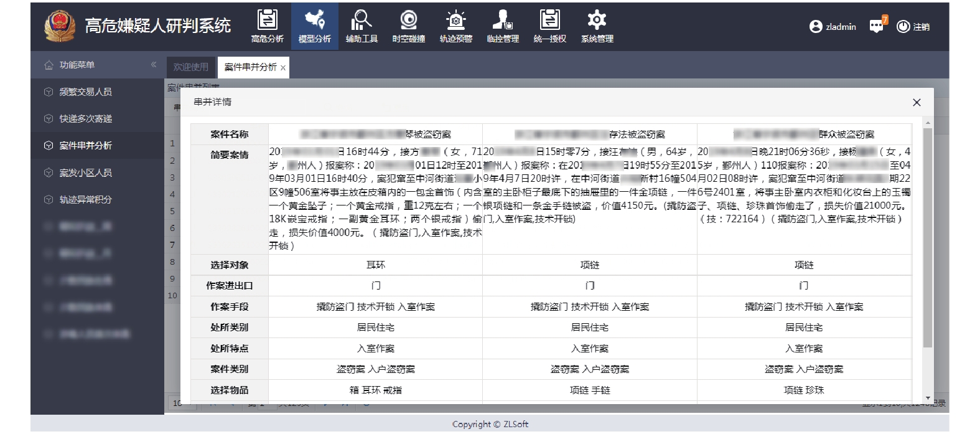This screenshot has height=434, width=980.
Task: Click the 串并详情 dialog title
Action: point(212,101)
